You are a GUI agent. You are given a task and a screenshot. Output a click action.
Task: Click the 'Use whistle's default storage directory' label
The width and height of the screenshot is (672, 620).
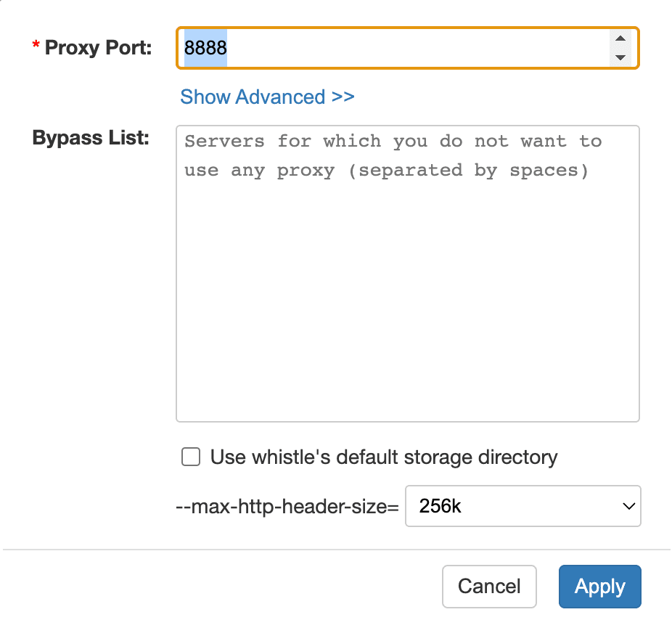tap(384, 457)
